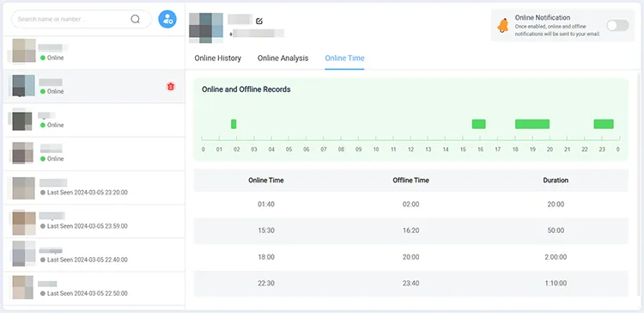Click the 2:00:00 duration cell
Viewport: 644px width, 313px height.
pos(556,257)
